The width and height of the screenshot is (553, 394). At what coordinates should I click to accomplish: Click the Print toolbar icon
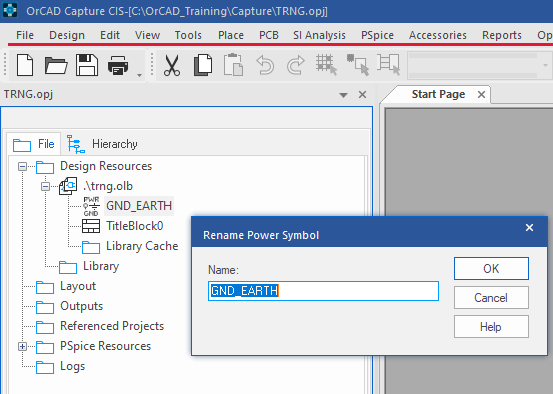coord(118,66)
